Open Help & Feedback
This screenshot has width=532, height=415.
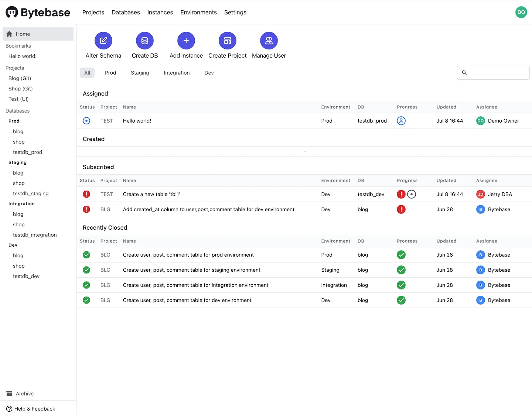click(34, 409)
